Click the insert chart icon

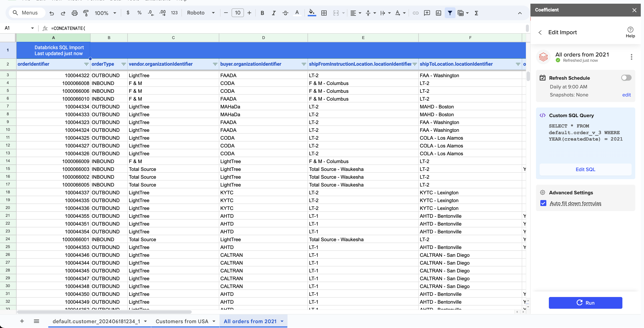[x=439, y=13]
